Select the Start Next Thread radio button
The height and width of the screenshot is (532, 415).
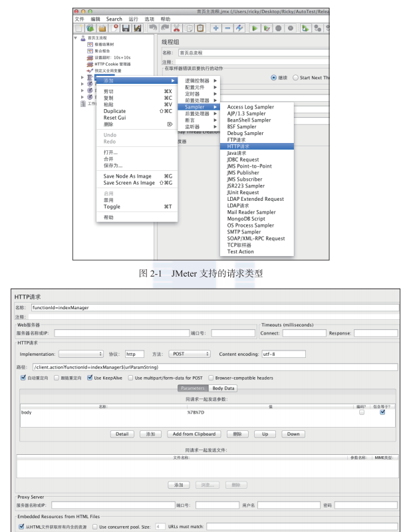pos(295,78)
